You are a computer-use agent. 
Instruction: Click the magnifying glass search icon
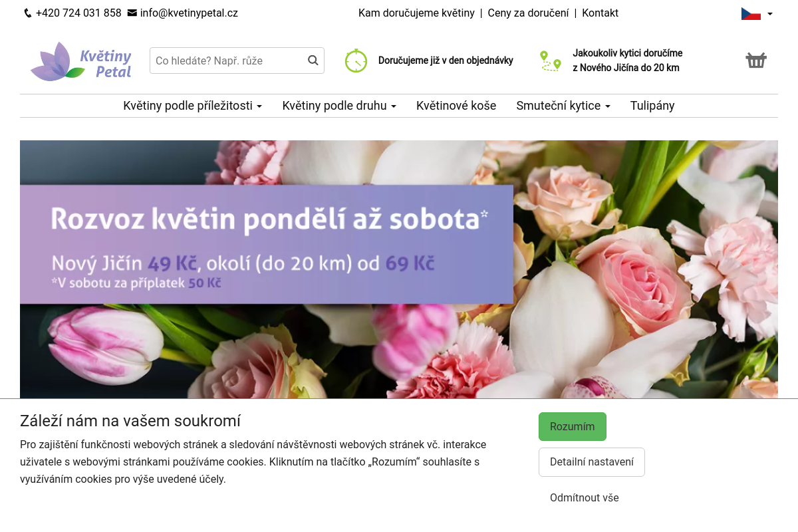point(313,60)
